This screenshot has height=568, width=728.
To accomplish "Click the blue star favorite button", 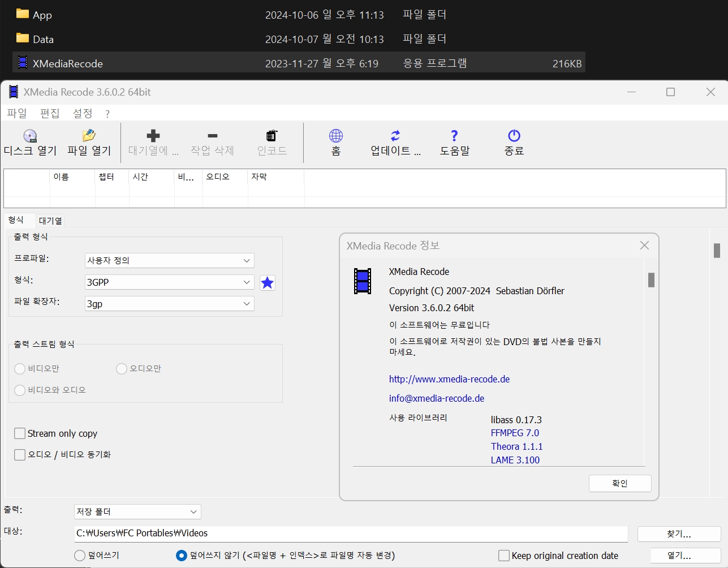I will 268,282.
